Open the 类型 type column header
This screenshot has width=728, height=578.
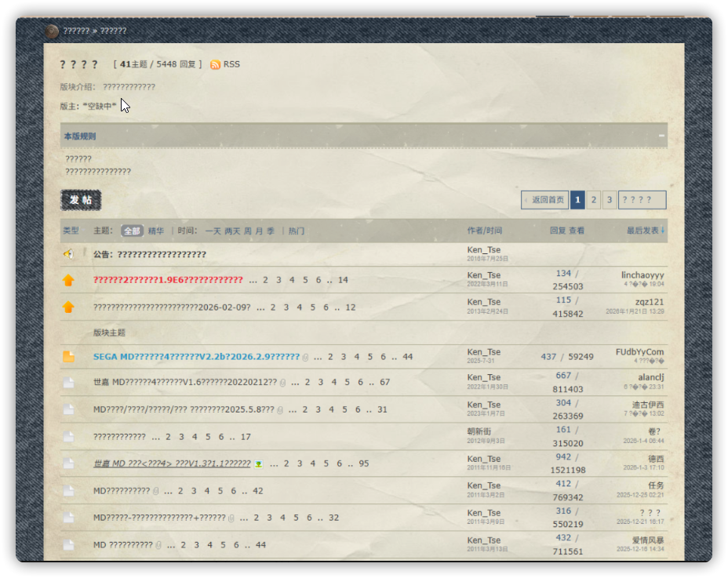click(71, 231)
